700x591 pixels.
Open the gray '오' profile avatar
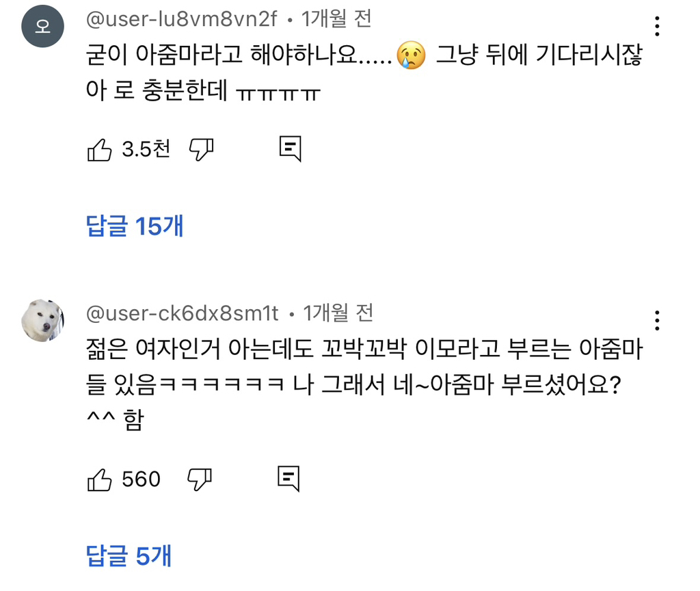click(x=42, y=27)
